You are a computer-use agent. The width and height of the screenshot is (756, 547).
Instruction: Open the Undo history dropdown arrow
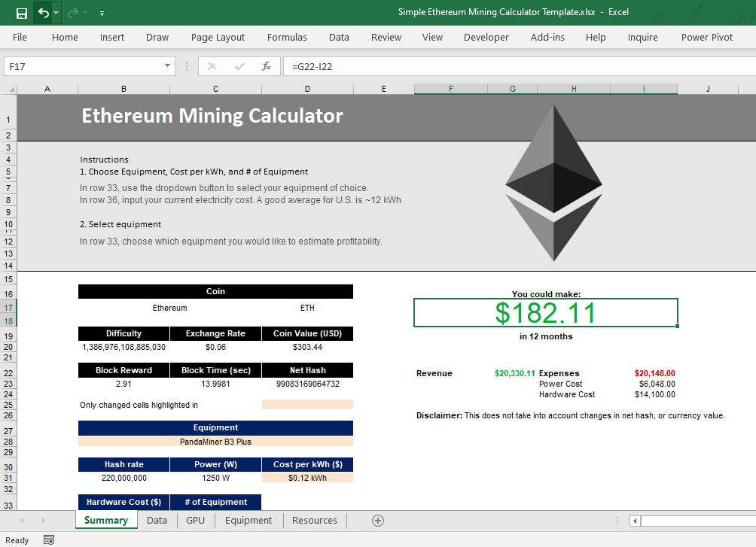pyautogui.click(x=56, y=13)
